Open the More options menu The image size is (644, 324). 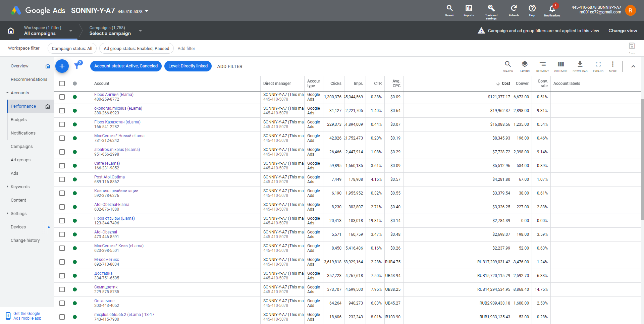coord(613,66)
